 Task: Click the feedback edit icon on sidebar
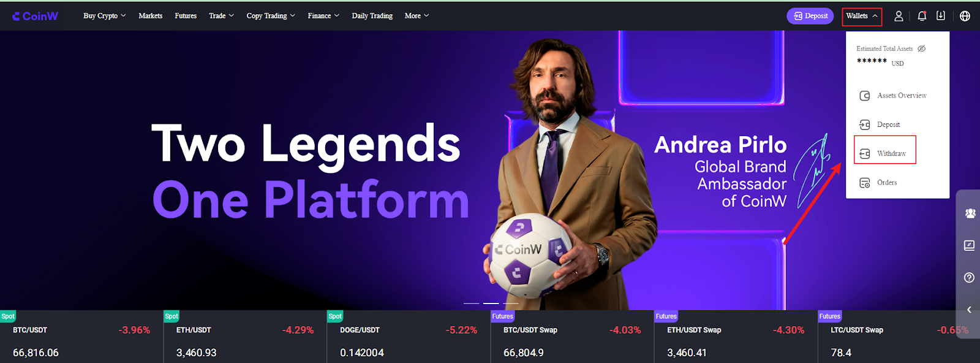[x=969, y=245]
